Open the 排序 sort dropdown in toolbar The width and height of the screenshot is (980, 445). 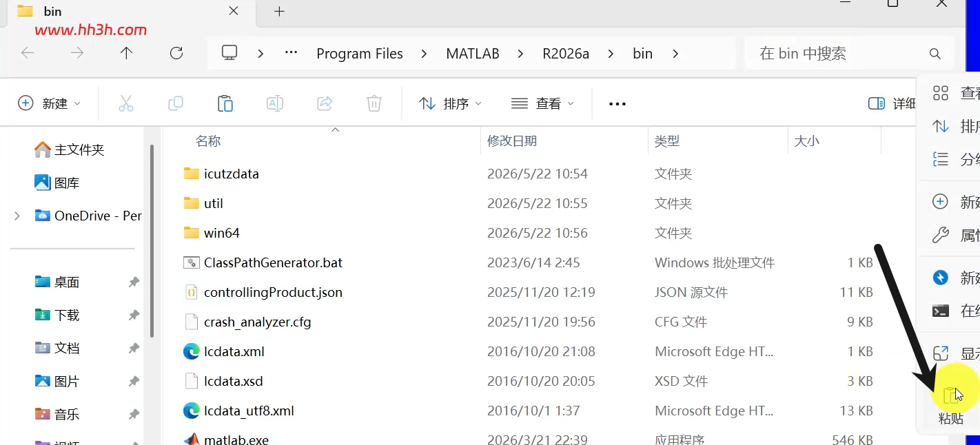[x=450, y=103]
